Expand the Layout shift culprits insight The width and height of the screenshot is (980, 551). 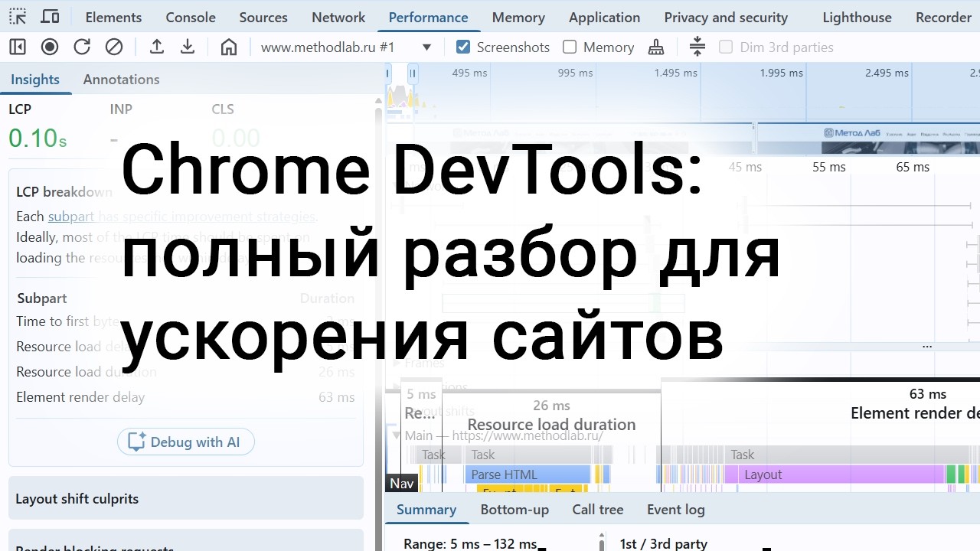(186, 498)
